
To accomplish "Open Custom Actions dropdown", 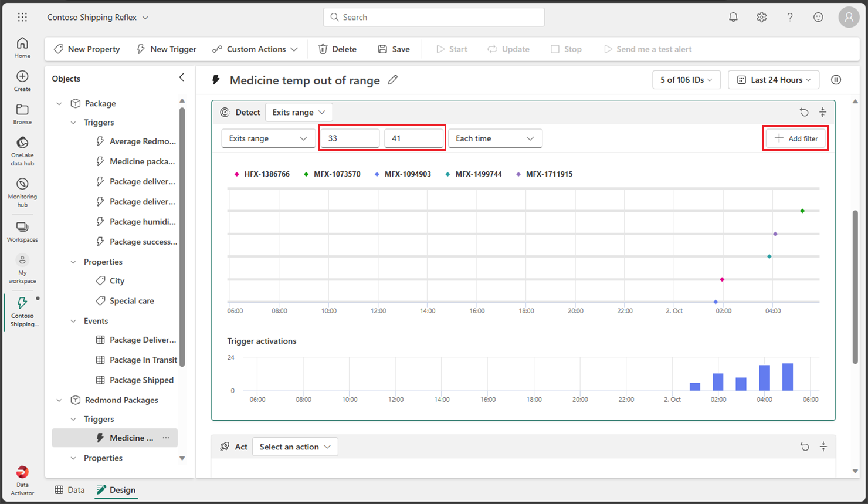I will point(255,49).
